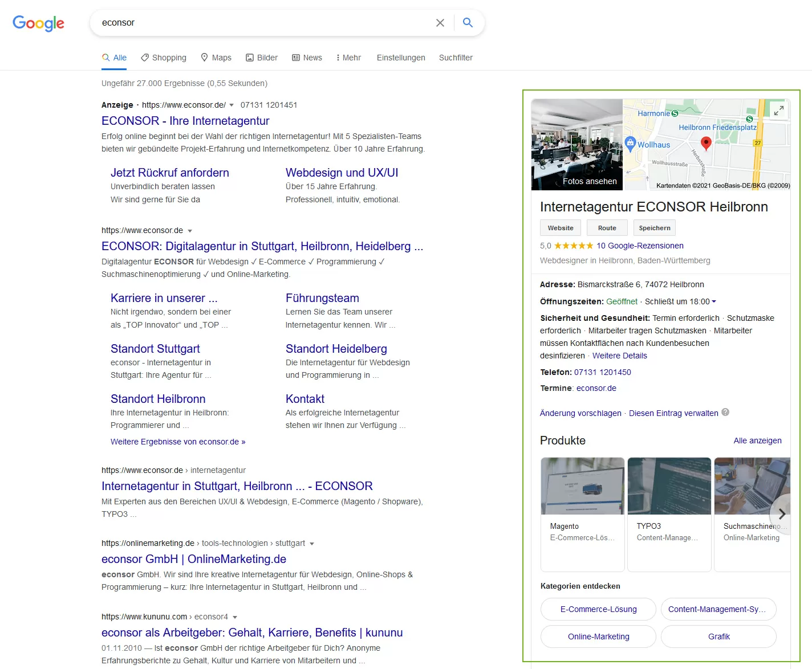Viewport: 812px width, 669px height.
Task: Click the Google logo
Action: [x=38, y=23]
